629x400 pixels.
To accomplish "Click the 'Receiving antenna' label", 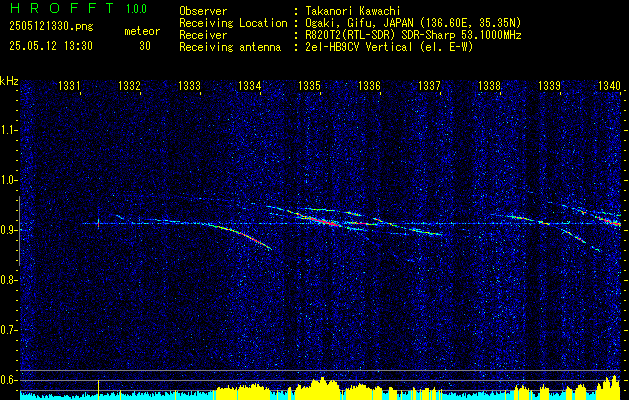I will pos(230,47).
